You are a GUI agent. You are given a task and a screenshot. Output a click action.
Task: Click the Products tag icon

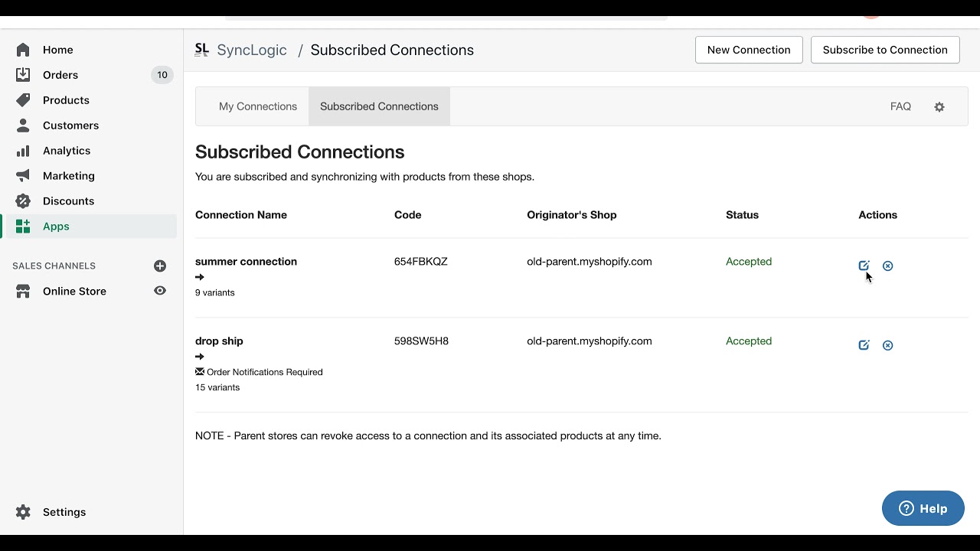tap(23, 100)
